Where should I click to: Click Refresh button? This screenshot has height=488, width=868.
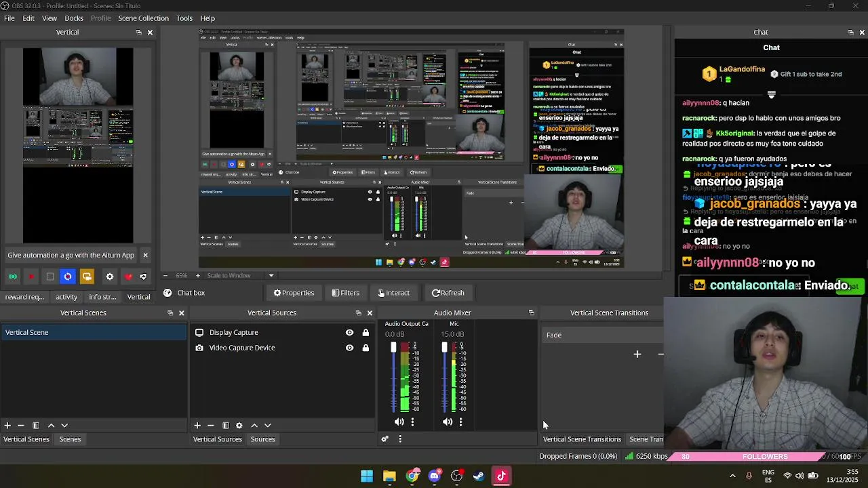(448, 293)
